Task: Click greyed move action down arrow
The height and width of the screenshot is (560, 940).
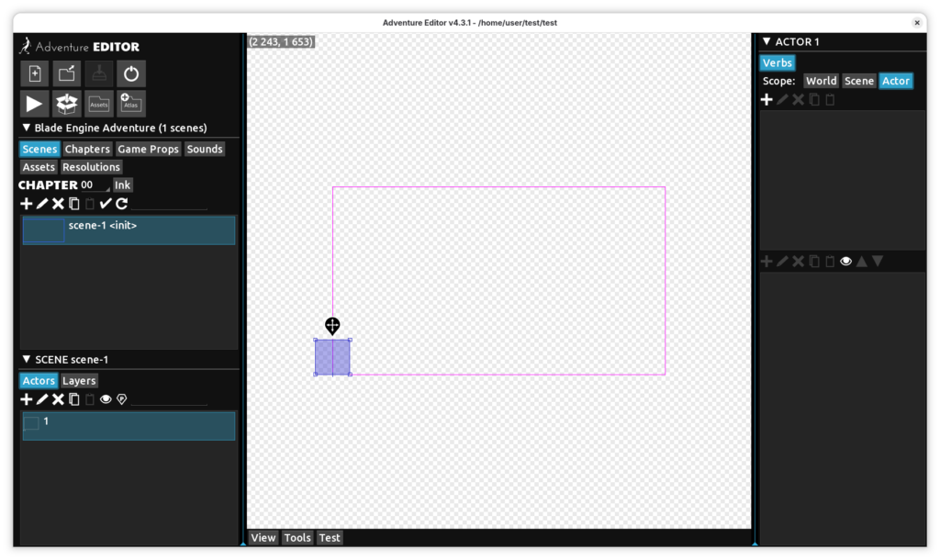Action: pyautogui.click(x=878, y=262)
